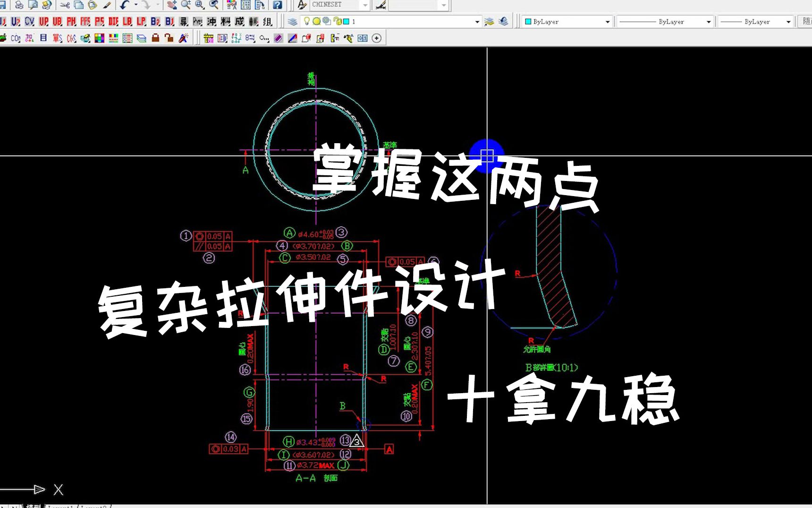The image size is (812, 508).
Task: Click the DIE toolbar button
Action: point(113,22)
